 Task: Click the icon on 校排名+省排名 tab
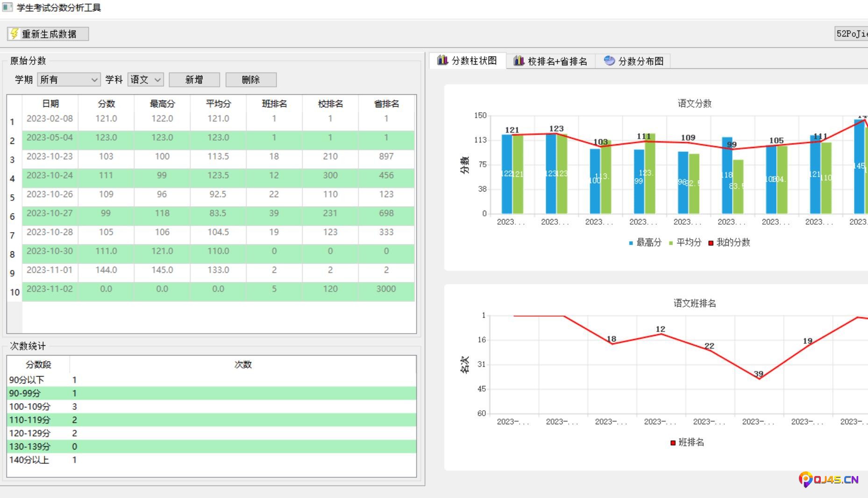(519, 61)
